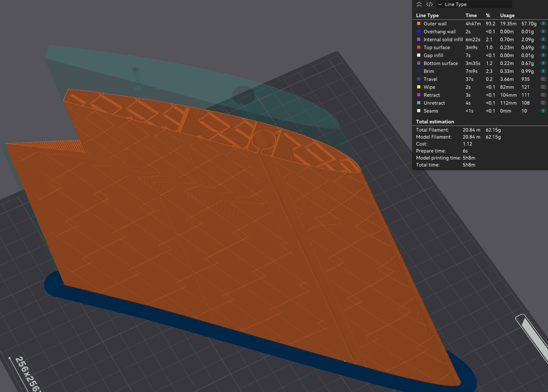Click Outer wall time value 4h47m
The image size is (548, 392).
coord(473,23)
